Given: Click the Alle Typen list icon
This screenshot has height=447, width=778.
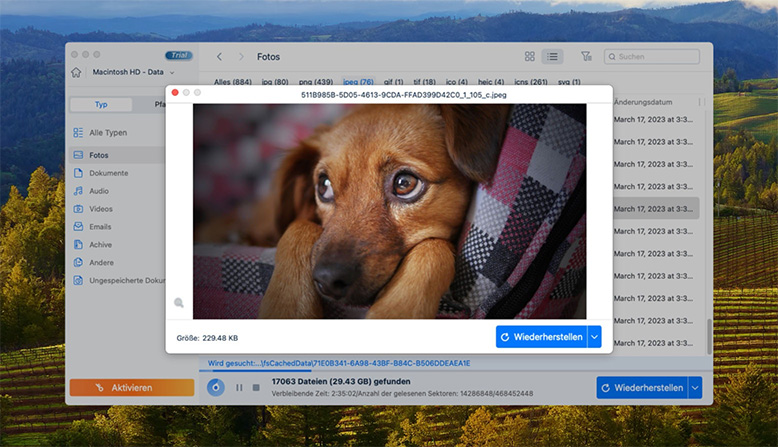Looking at the screenshot, I should (78, 133).
